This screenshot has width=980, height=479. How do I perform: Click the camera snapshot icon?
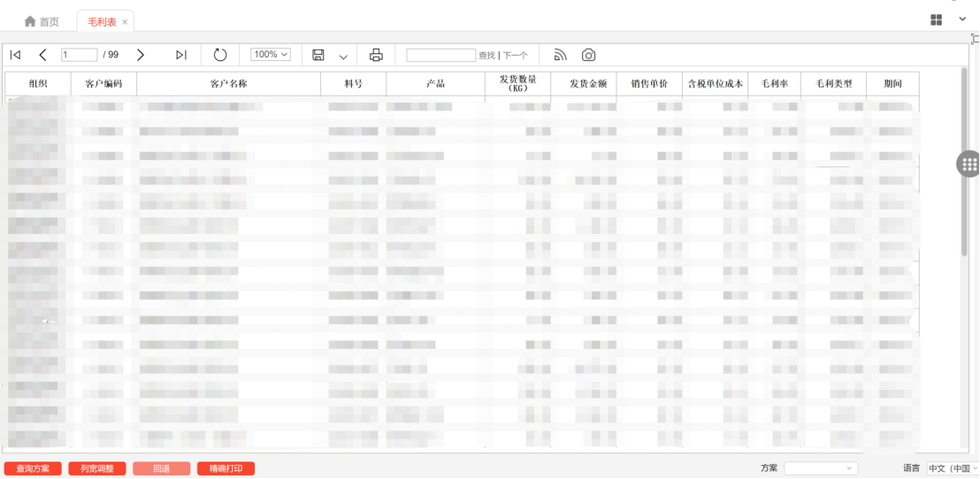(x=589, y=55)
